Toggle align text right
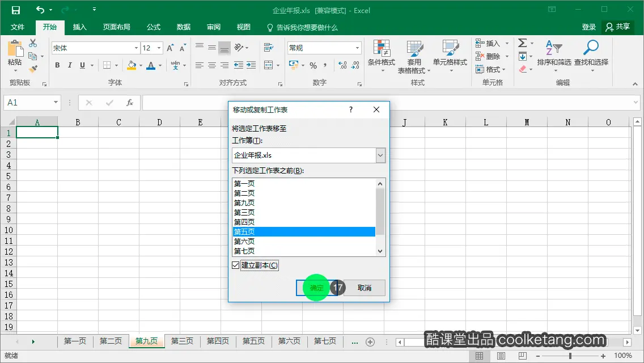Viewport: 644px width, 363px height. 224,65
